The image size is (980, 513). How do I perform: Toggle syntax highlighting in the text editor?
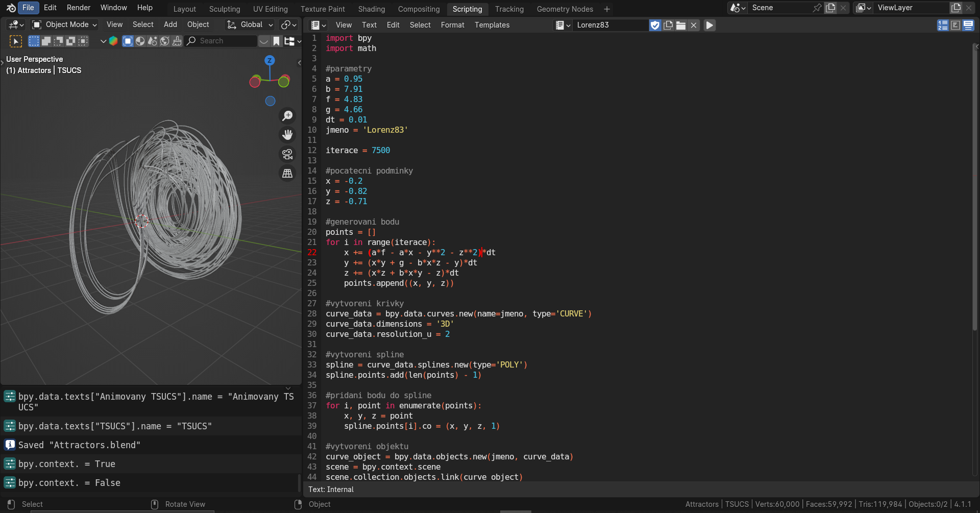click(968, 25)
